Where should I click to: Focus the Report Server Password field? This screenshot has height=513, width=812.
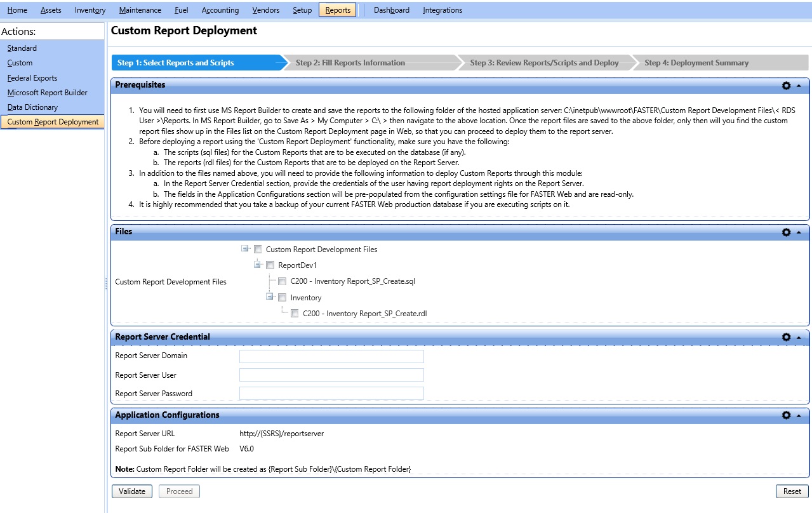point(331,394)
